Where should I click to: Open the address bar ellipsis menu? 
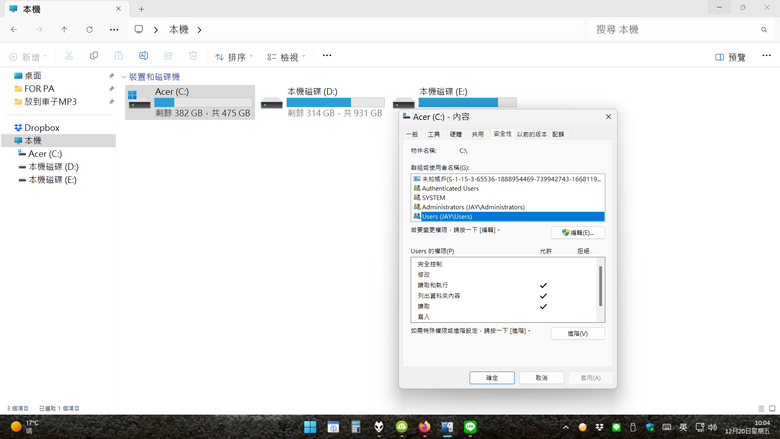pyautogui.click(x=114, y=30)
